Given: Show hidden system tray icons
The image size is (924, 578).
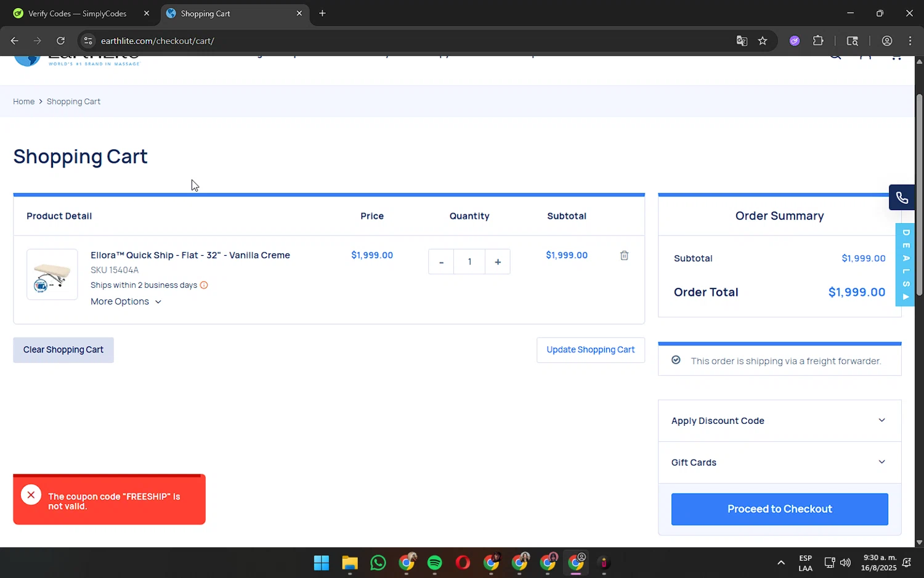Looking at the screenshot, I should (781, 563).
